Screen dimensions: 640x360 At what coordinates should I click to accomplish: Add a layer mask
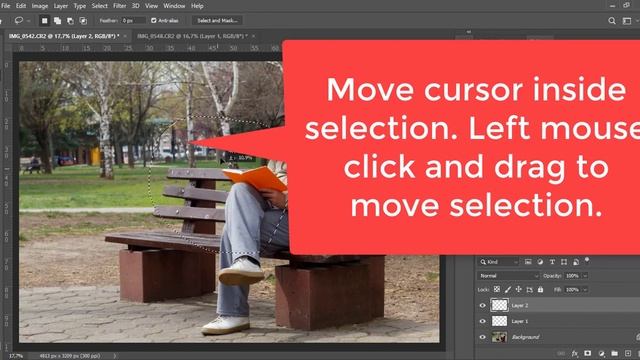click(x=587, y=353)
